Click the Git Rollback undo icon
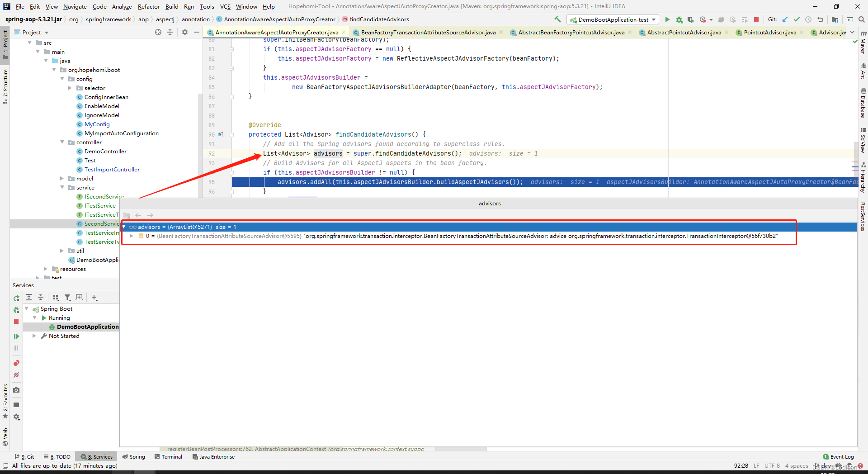This screenshot has width=868, height=474. (820, 19)
